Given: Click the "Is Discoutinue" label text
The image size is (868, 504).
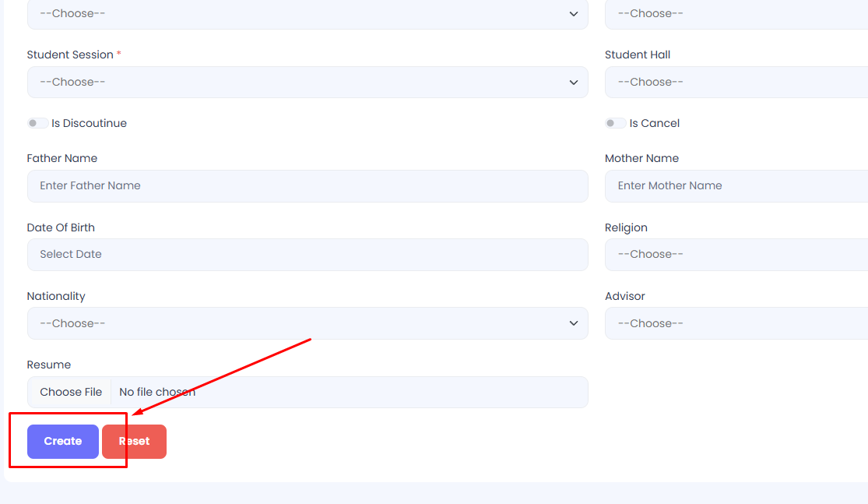Looking at the screenshot, I should pos(89,123).
